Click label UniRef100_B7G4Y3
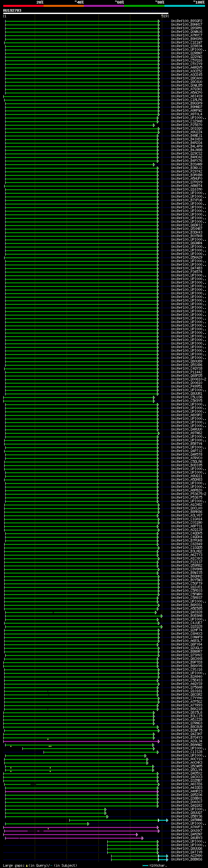208x868 pixels. coord(187,737)
